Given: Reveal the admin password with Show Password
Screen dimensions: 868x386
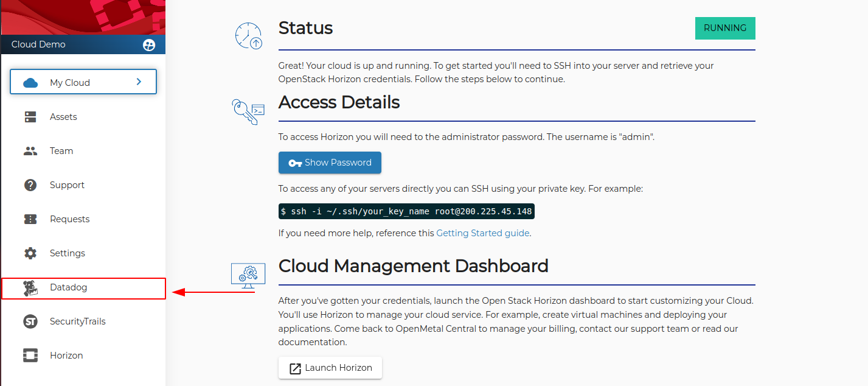Looking at the screenshot, I should tap(330, 163).
